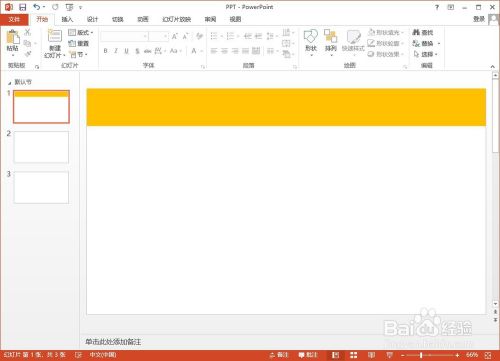Toggle Italic formatting
The height and width of the screenshot is (361, 500).
point(116,51)
